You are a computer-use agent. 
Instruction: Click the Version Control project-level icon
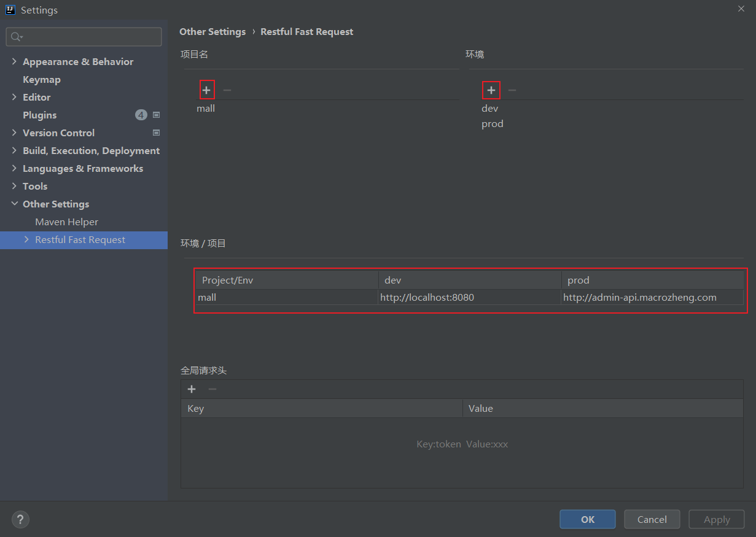pyautogui.click(x=156, y=133)
